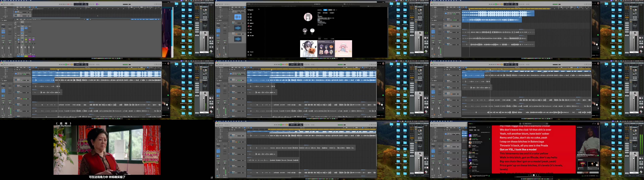Click next arrow on related music videos

[x=597, y=165]
